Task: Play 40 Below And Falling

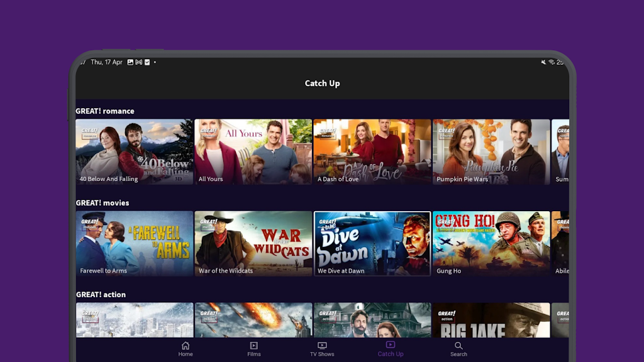Action: 135,151
